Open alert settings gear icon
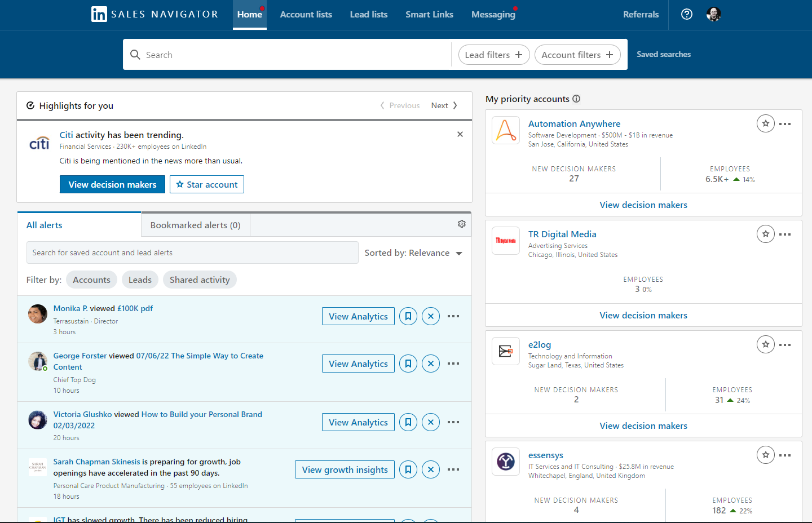This screenshot has height=523, width=812. point(462,224)
